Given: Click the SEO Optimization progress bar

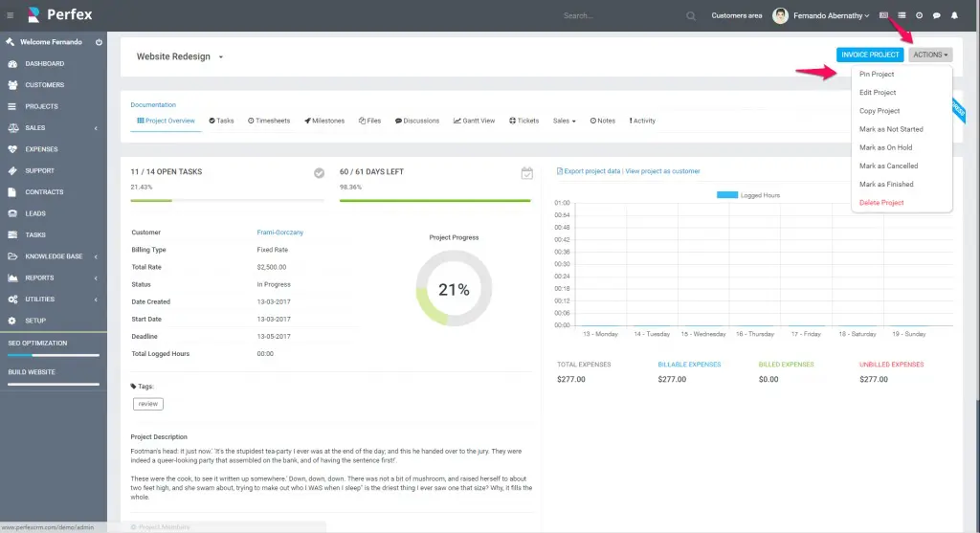Looking at the screenshot, I should click(x=54, y=355).
